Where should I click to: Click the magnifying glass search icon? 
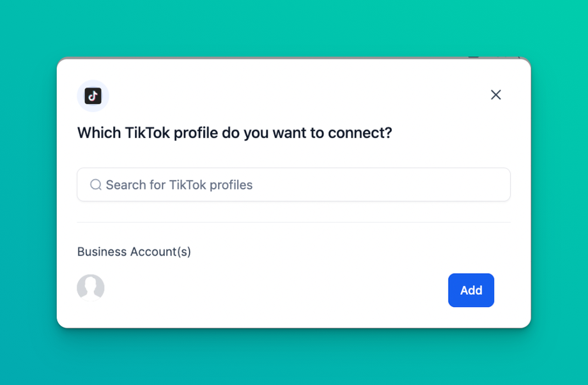(96, 185)
